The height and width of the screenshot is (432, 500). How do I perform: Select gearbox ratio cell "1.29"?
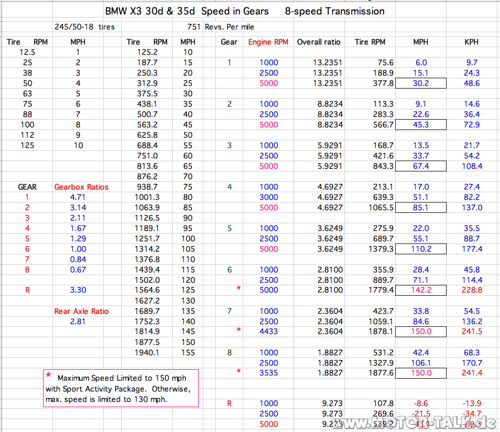pos(78,239)
